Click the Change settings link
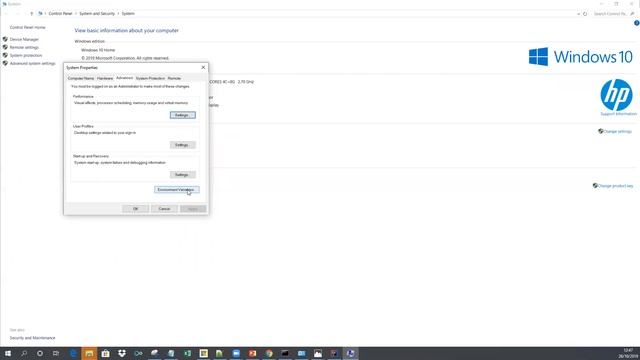 click(x=617, y=131)
